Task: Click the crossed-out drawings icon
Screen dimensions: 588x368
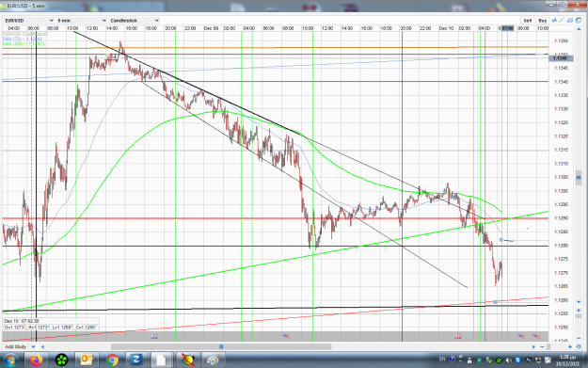Action: tap(570, 21)
